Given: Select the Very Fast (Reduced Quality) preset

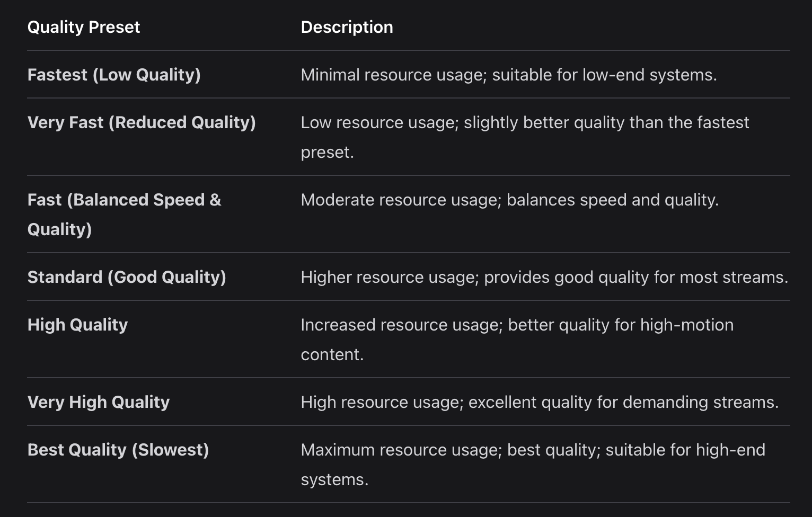Looking at the screenshot, I should (x=142, y=122).
